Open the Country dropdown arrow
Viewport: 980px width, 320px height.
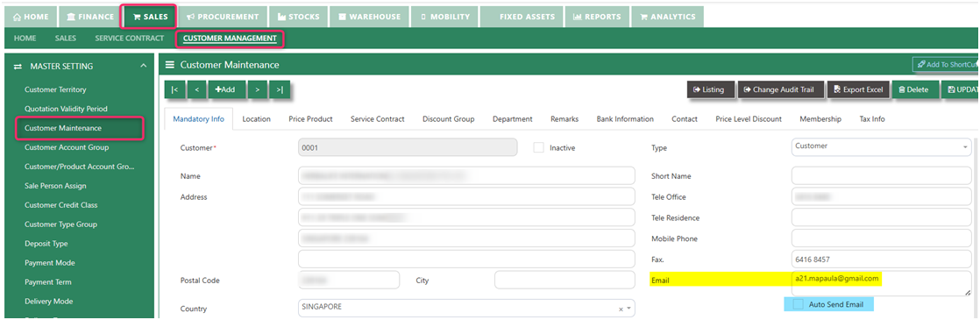pos(628,308)
